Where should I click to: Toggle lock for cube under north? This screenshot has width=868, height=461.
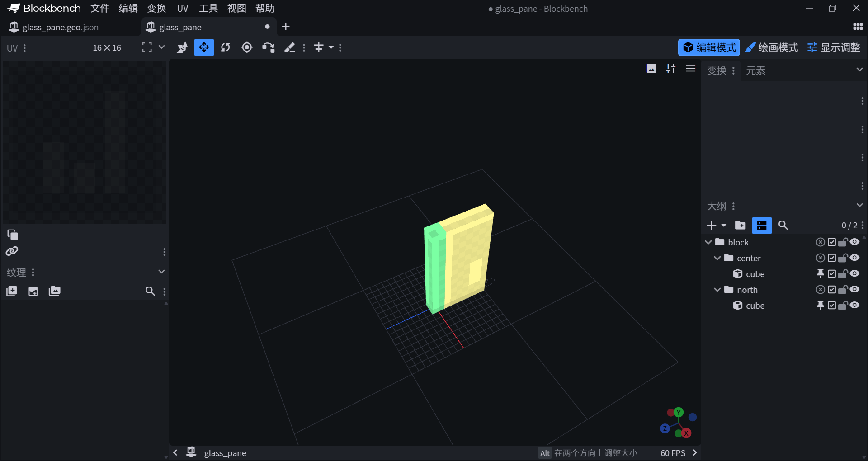click(x=843, y=306)
